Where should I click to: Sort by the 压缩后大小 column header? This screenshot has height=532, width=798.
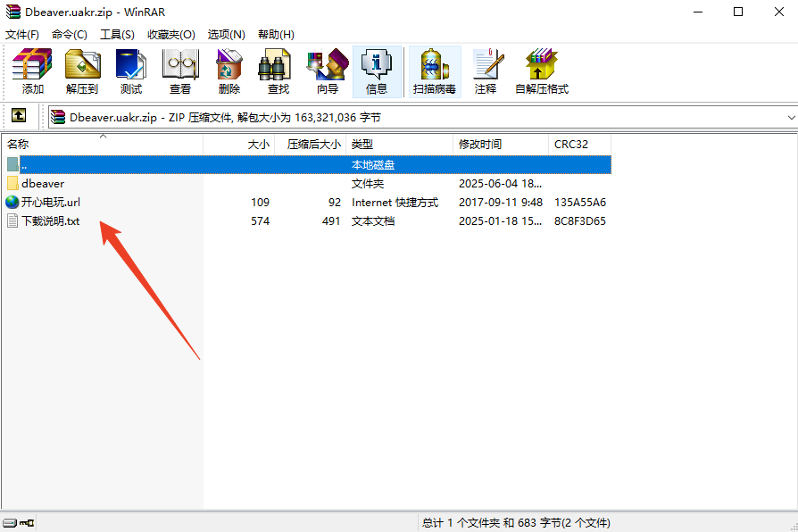(311, 145)
